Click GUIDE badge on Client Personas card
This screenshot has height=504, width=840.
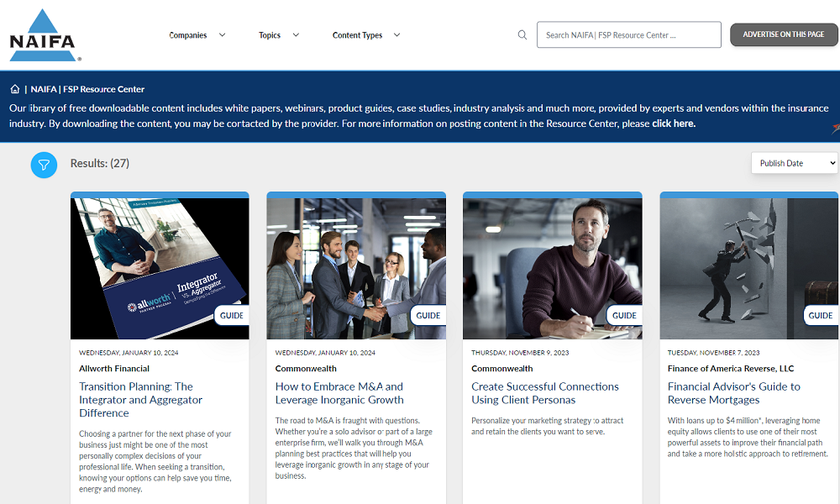tap(624, 316)
